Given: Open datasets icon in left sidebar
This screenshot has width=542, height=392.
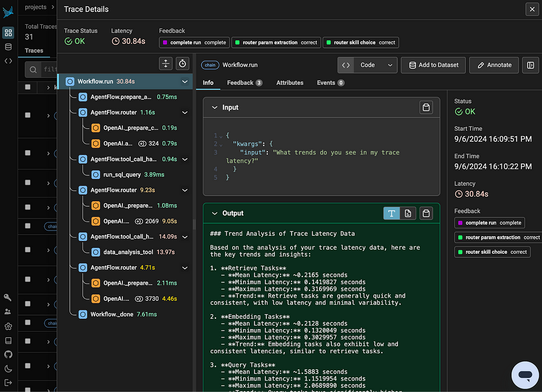Looking at the screenshot, I should [x=8, y=46].
